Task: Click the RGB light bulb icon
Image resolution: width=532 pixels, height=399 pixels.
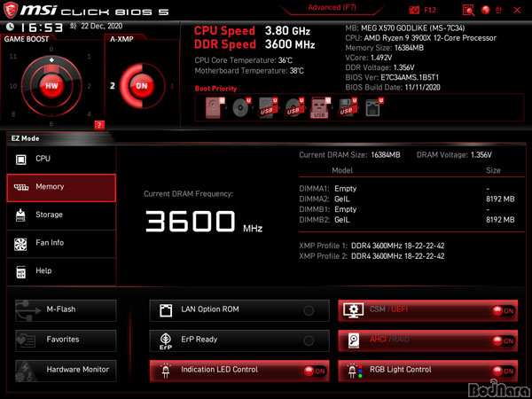Action: 356,371
